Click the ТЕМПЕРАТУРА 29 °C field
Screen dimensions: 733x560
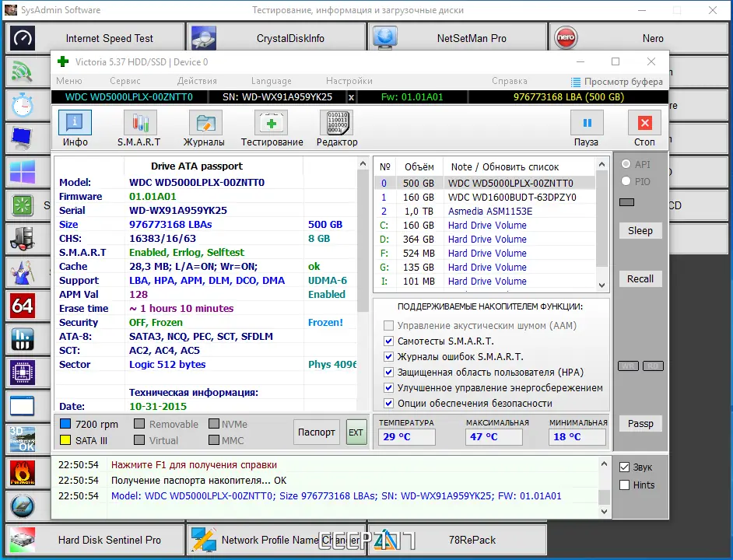407,436
